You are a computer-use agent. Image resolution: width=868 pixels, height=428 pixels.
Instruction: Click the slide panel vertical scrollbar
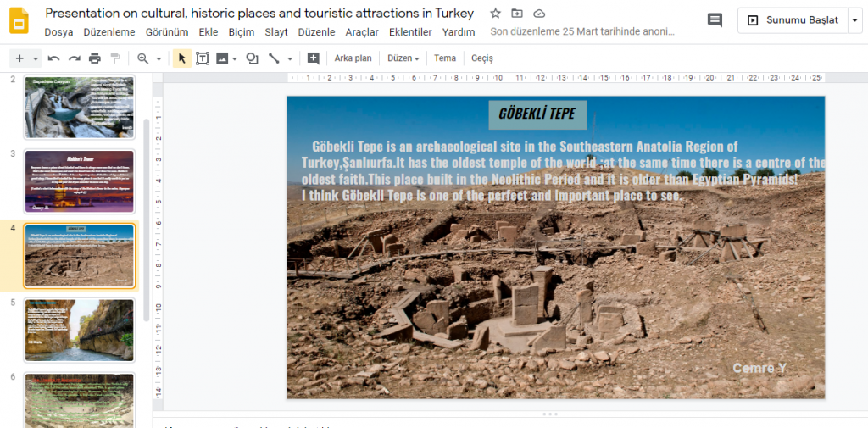point(146,220)
